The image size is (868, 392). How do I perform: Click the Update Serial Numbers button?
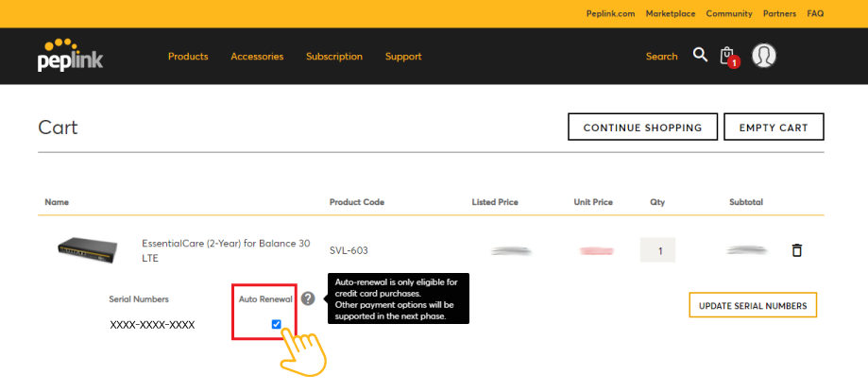(753, 305)
